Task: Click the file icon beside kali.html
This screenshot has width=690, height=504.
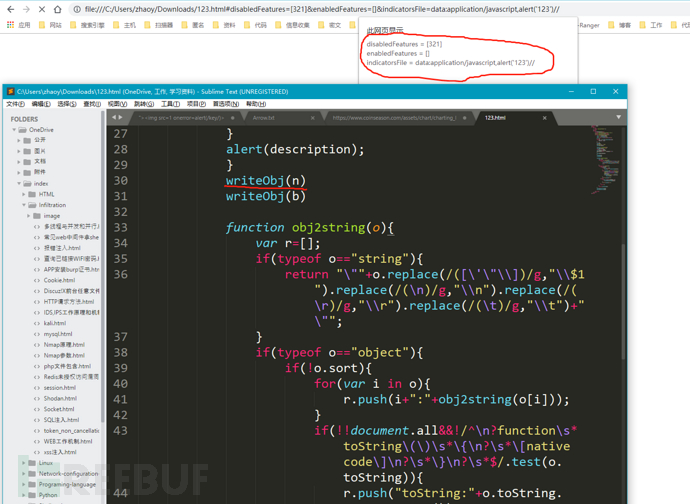Action: pos(37,323)
